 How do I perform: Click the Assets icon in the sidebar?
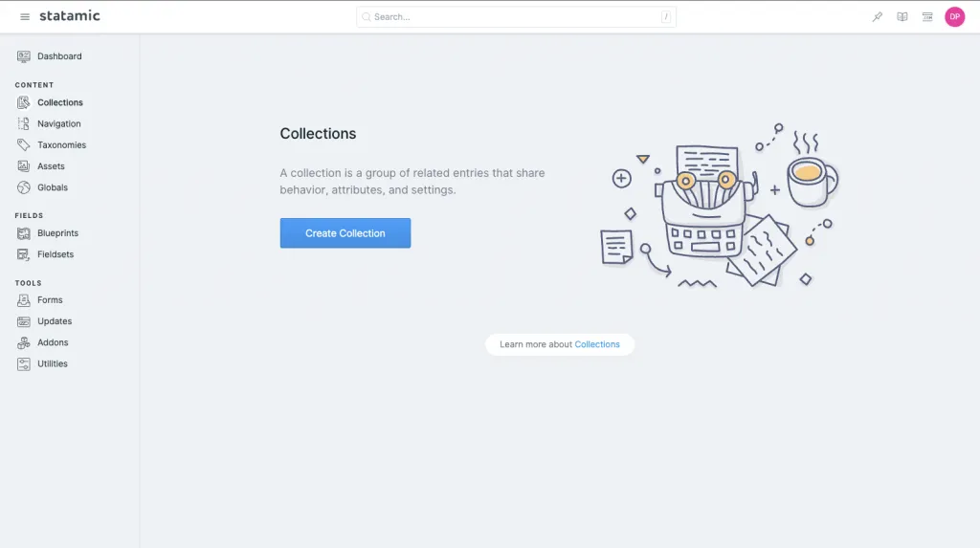pyautogui.click(x=24, y=166)
